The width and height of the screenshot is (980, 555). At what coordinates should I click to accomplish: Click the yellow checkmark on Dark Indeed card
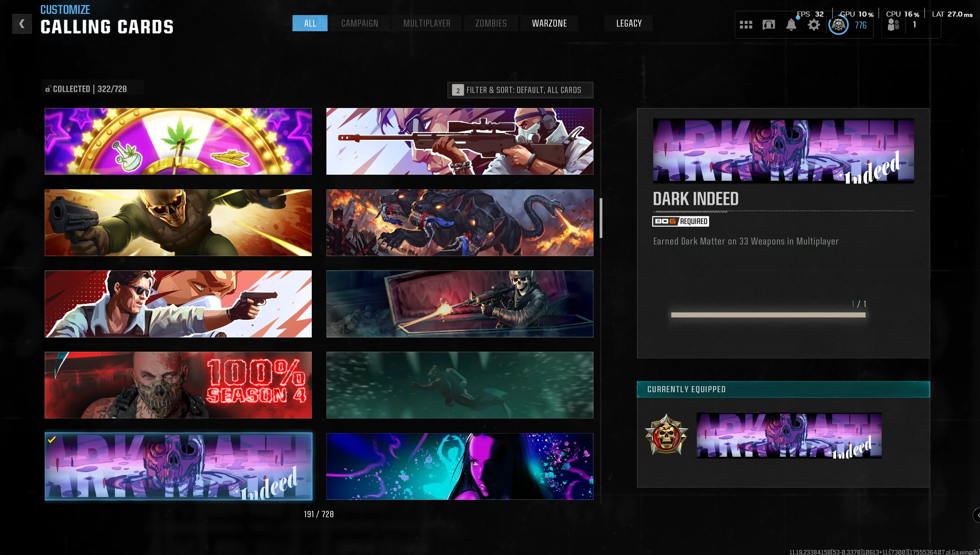pos(52,439)
